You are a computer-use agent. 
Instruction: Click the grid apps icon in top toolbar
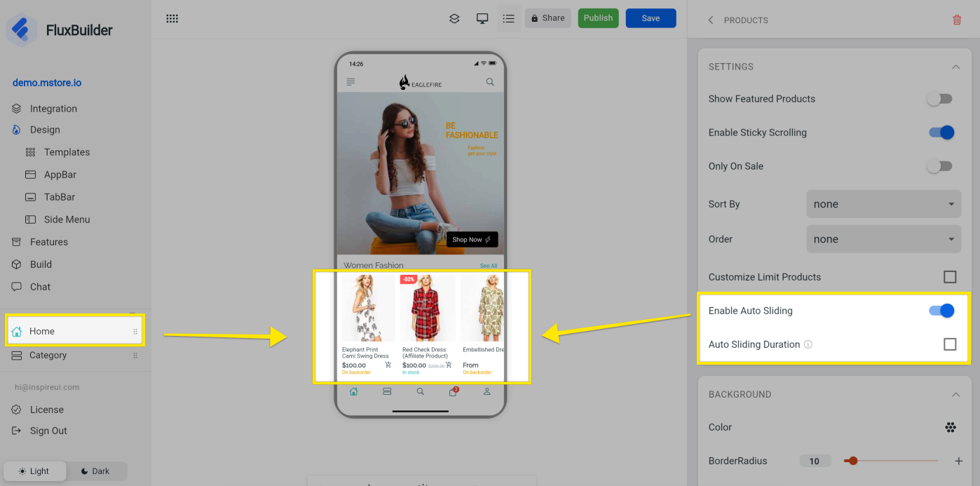pos(172,19)
